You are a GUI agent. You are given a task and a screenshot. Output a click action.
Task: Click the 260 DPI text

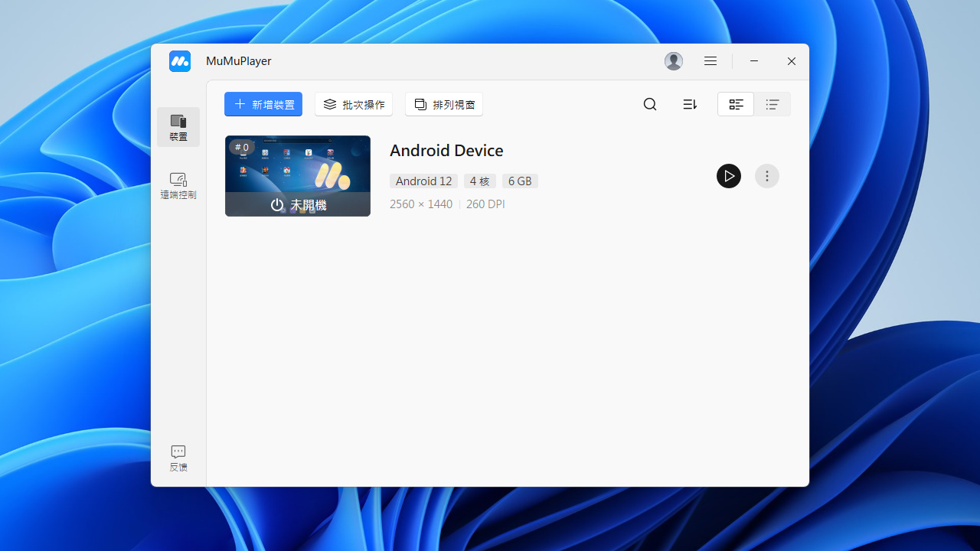[x=485, y=204]
